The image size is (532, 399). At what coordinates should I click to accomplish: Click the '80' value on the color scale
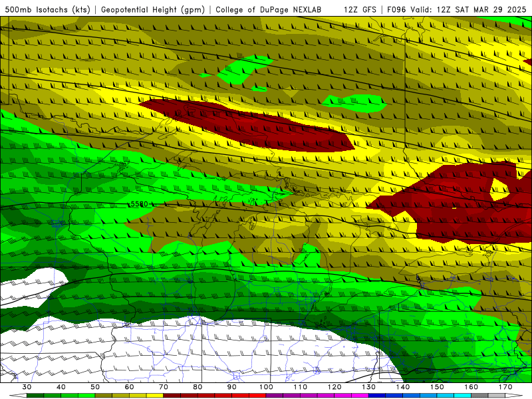click(x=198, y=387)
